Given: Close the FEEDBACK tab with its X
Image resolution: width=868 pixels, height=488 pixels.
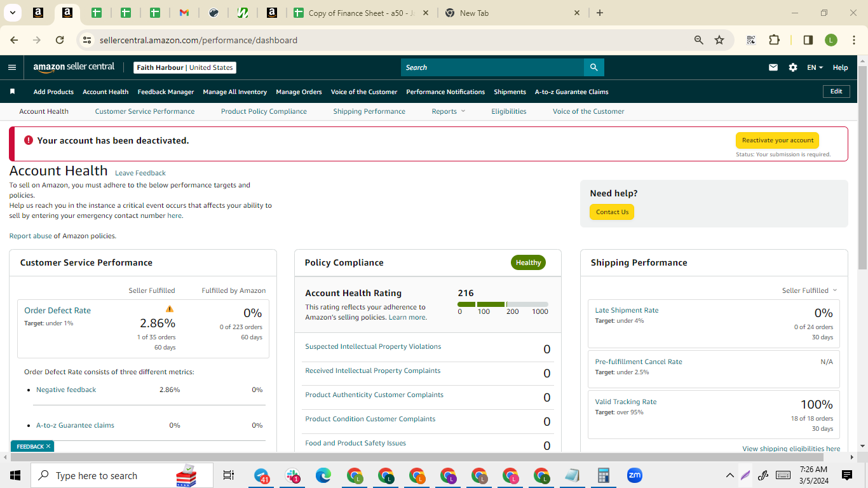Looking at the screenshot, I should coord(48,447).
